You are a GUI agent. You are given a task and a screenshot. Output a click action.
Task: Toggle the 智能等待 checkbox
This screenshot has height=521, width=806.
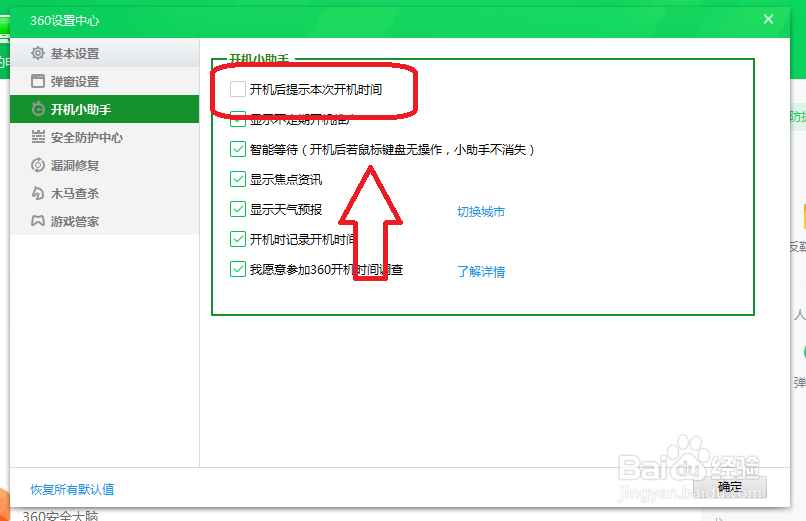(x=237, y=149)
